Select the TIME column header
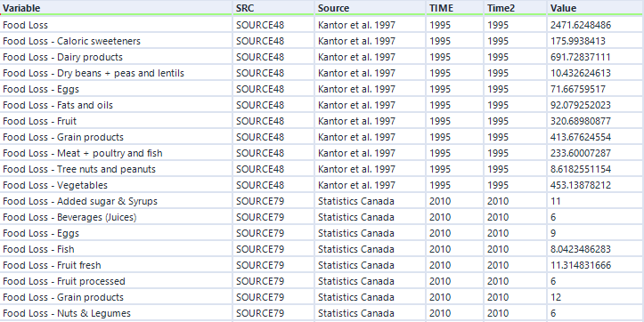Screen dimensions: 644x322 pyautogui.click(x=455, y=8)
